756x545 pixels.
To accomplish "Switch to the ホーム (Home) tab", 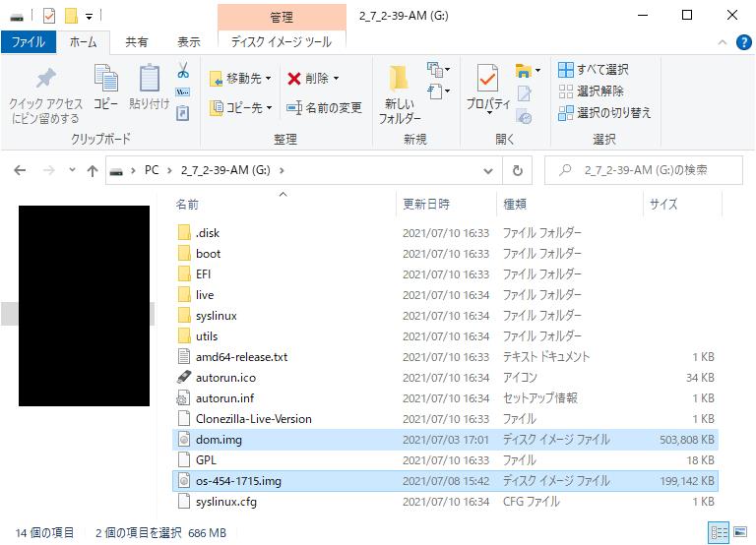I will pos(83,42).
